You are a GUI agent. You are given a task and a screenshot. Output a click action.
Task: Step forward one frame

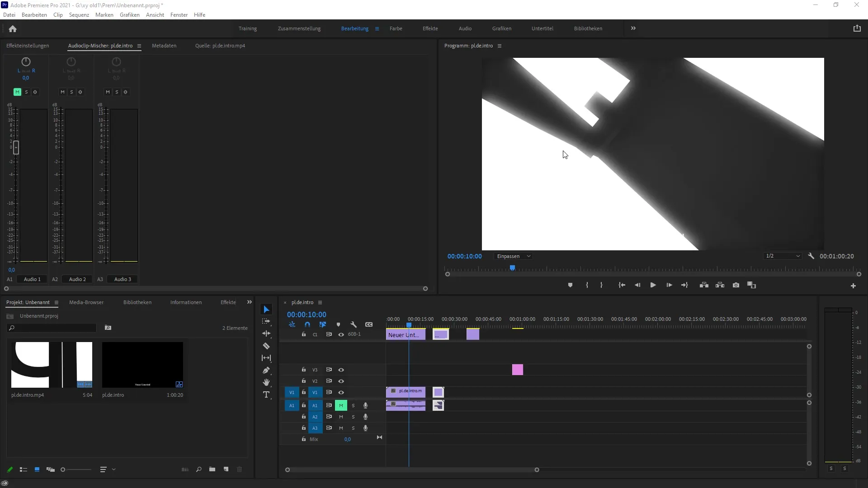click(x=669, y=285)
